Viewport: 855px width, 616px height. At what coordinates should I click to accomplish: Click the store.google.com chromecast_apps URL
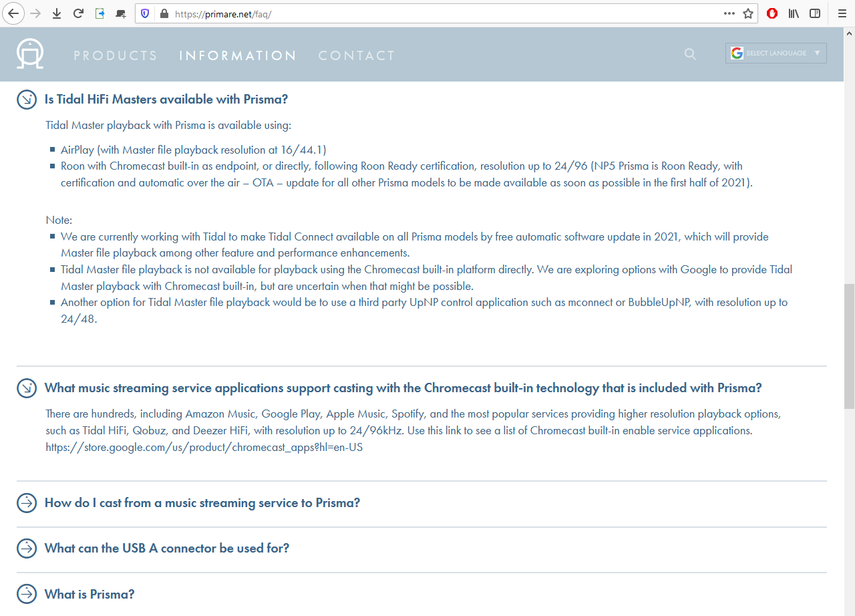tap(204, 448)
